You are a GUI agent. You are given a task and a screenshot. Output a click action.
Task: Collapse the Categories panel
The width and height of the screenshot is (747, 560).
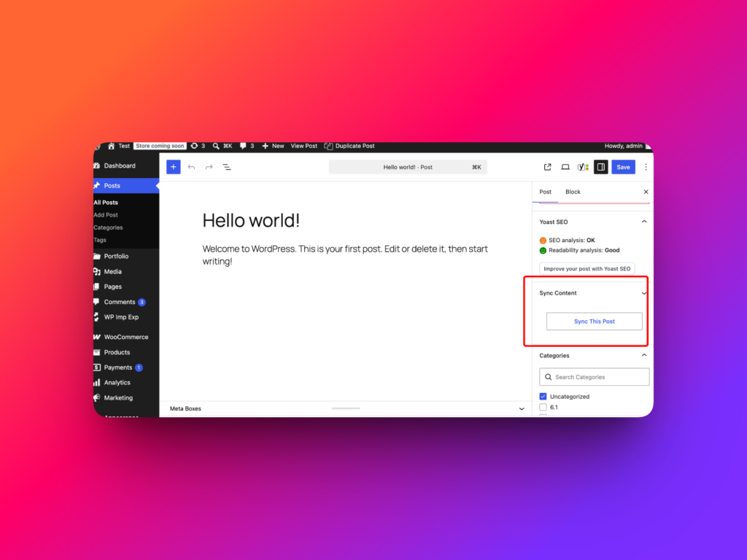click(x=644, y=356)
